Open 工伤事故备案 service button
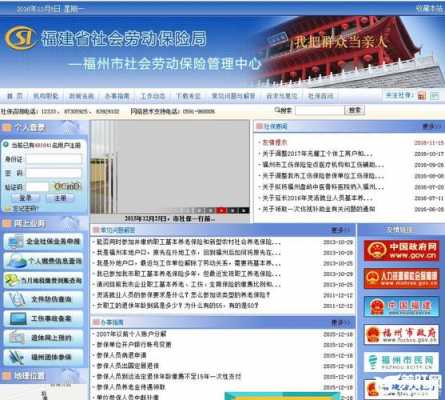 (43, 319)
